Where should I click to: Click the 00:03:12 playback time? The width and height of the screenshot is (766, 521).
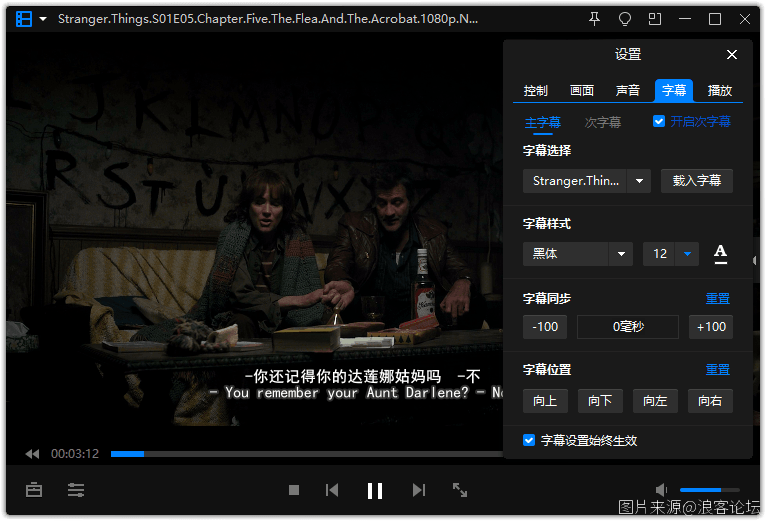[x=75, y=454]
